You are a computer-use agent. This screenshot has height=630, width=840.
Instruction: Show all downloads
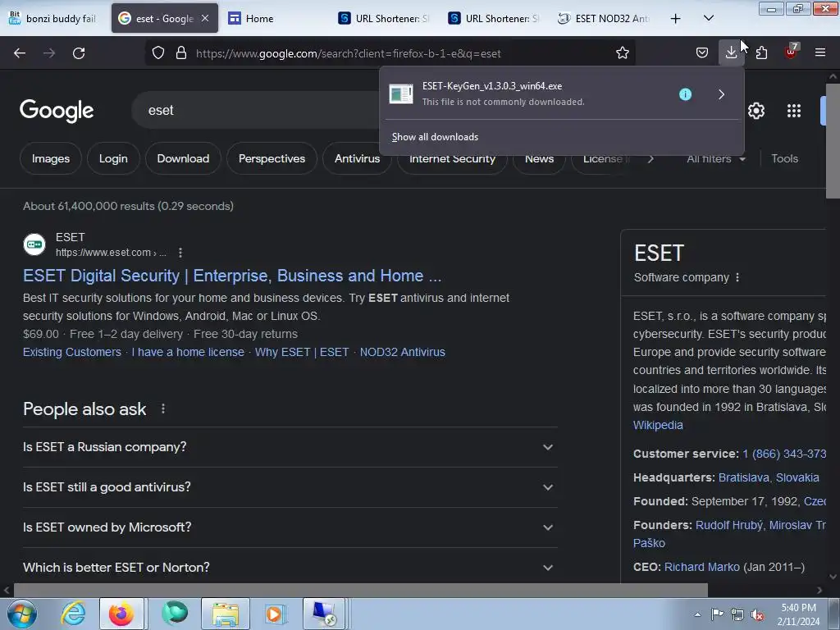[435, 137]
